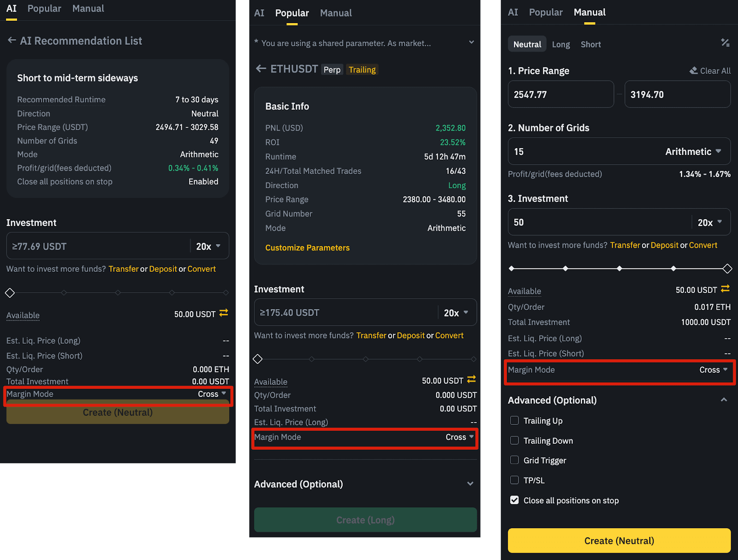The width and height of the screenshot is (738, 560).
Task: Open the Arithmetic mode dropdown
Action: 693,151
